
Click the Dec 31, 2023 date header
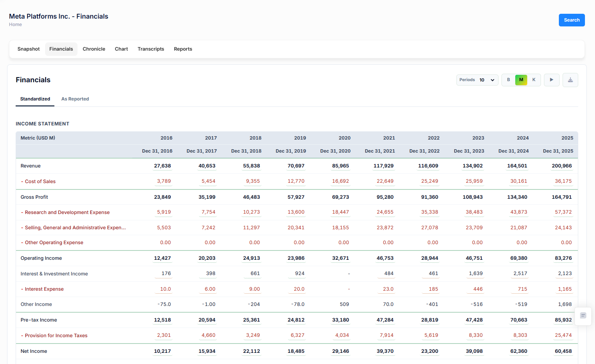pos(469,151)
